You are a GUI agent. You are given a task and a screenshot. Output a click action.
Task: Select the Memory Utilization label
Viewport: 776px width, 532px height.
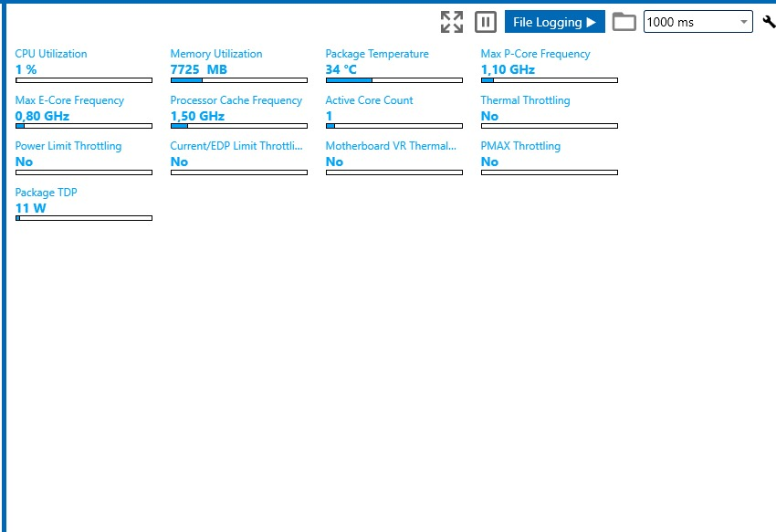[x=216, y=54]
